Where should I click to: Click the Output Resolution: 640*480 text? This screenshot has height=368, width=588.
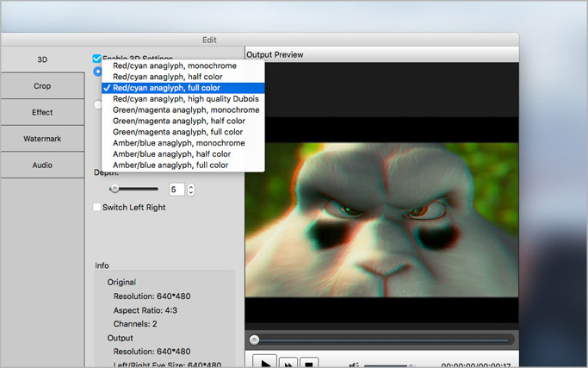pos(152,352)
